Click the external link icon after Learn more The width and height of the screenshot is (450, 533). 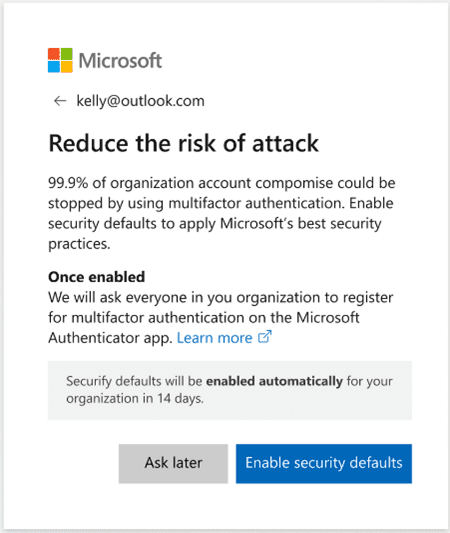pyautogui.click(x=264, y=337)
